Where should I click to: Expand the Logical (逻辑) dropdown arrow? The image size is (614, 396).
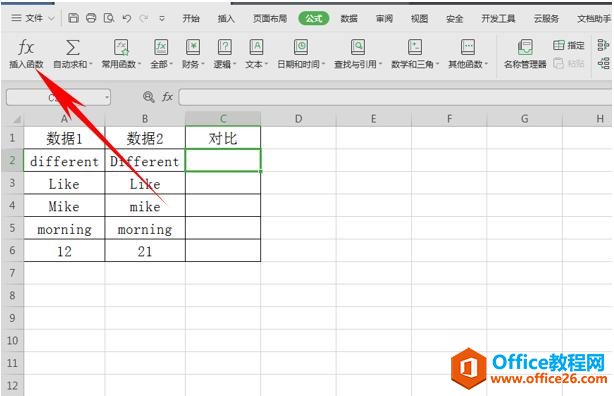point(235,64)
